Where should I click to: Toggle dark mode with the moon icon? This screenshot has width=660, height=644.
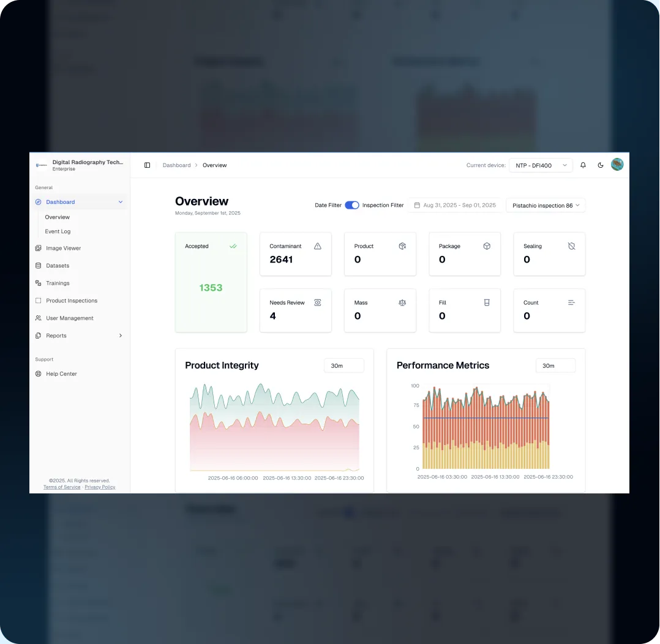click(x=600, y=165)
